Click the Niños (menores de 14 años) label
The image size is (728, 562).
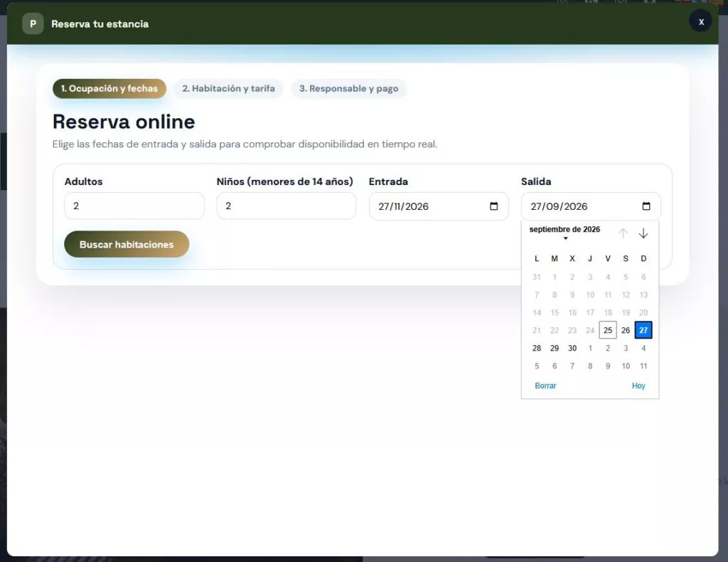coord(284,181)
